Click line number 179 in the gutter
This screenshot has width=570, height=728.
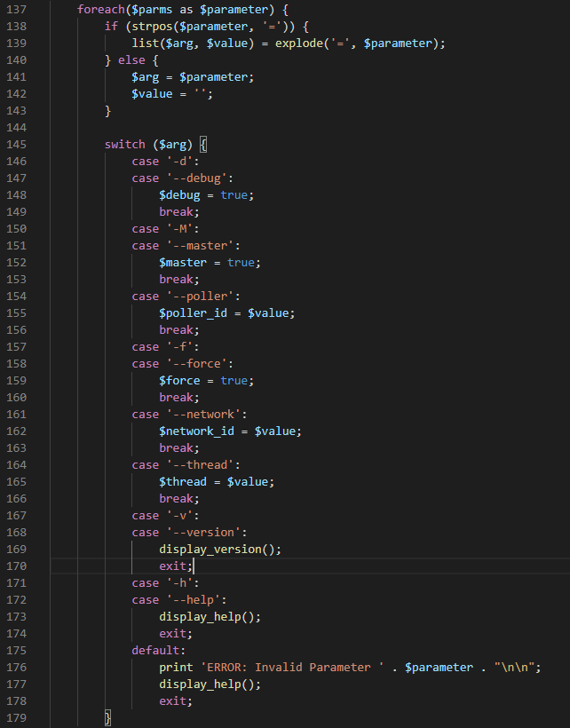(x=16, y=718)
